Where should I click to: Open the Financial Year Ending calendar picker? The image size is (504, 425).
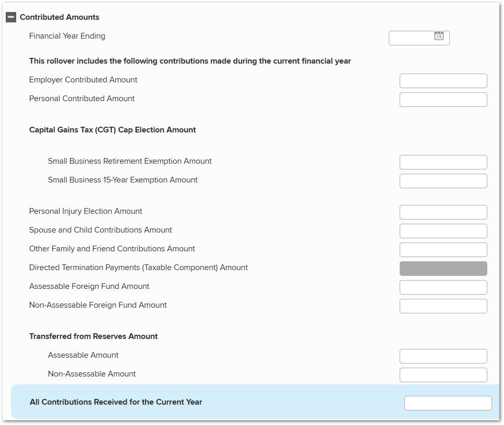tap(439, 35)
